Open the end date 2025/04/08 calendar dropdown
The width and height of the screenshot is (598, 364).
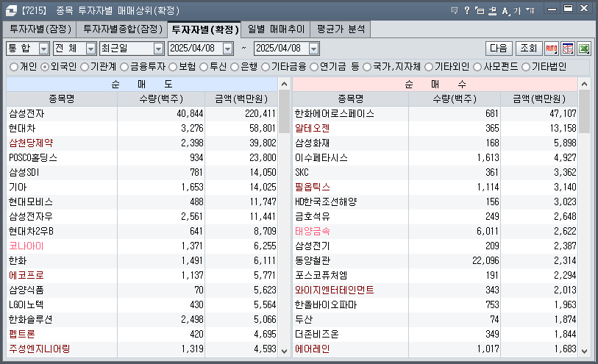pyautogui.click(x=313, y=49)
